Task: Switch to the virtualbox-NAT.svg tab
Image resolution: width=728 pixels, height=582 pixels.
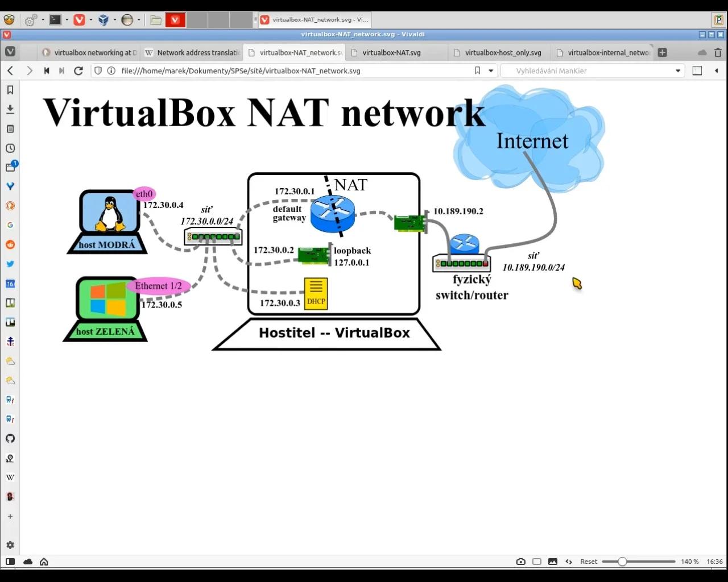Action: [x=392, y=52]
